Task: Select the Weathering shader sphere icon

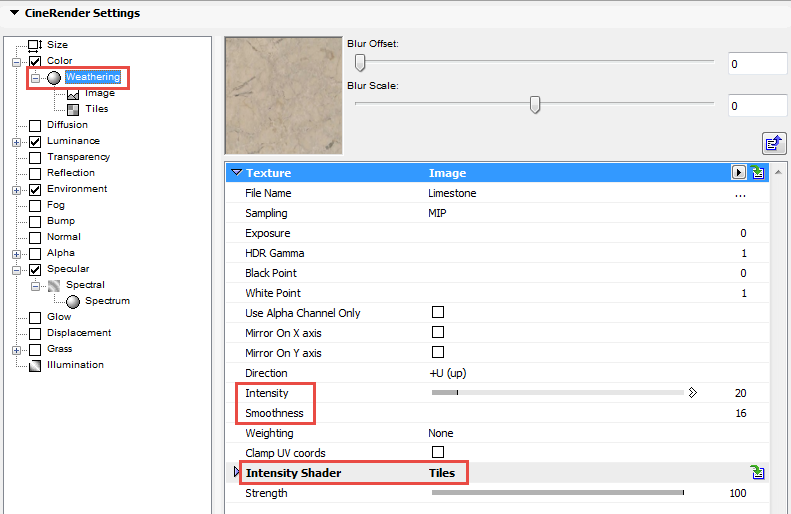Action: (54, 78)
